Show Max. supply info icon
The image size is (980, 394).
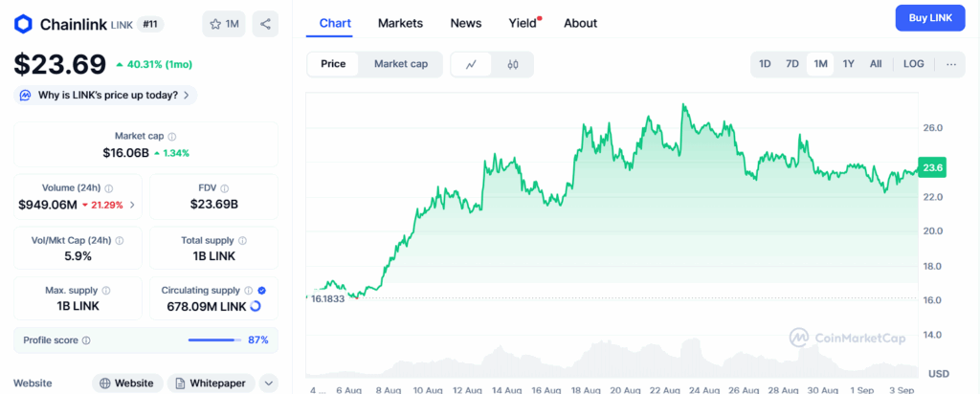(x=106, y=291)
